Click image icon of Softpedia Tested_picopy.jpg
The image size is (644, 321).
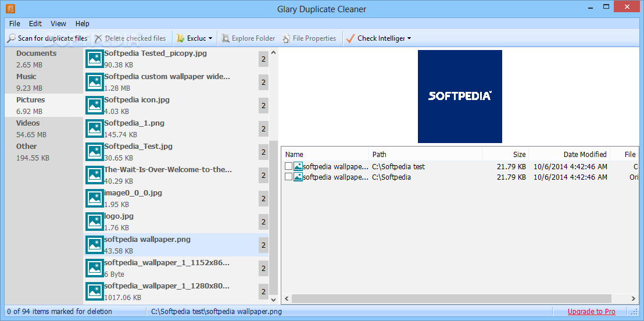pyautogui.click(x=95, y=59)
